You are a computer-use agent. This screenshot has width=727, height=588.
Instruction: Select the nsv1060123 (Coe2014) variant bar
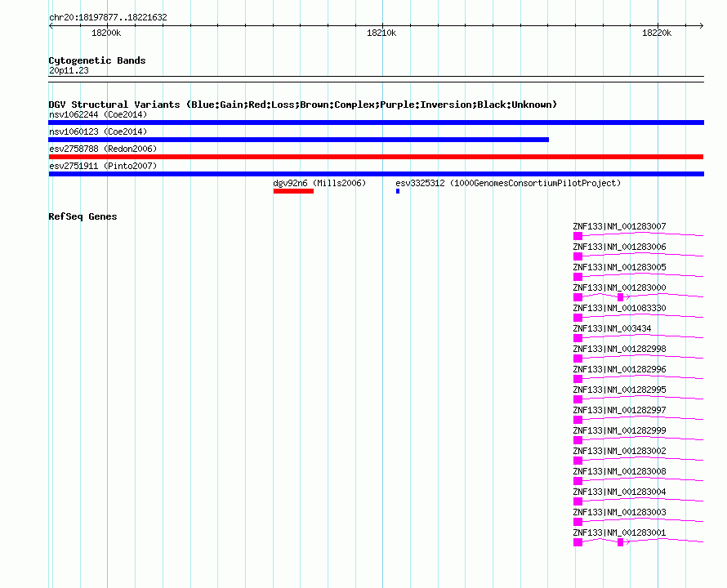pyautogui.click(x=299, y=140)
